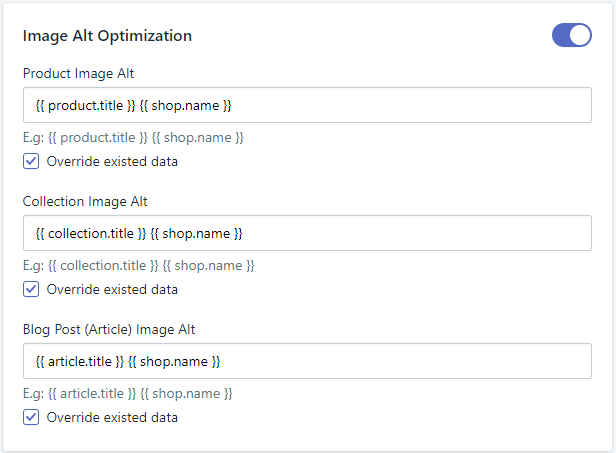Click the example text below Product Image Alt field

133,137
